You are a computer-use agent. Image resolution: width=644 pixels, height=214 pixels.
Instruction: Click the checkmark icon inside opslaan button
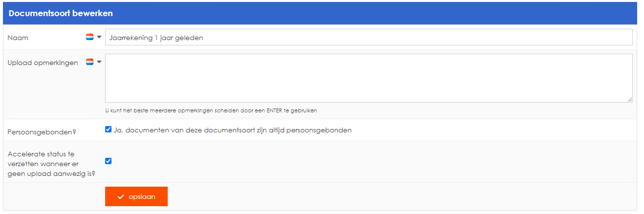tap(121, 196)
